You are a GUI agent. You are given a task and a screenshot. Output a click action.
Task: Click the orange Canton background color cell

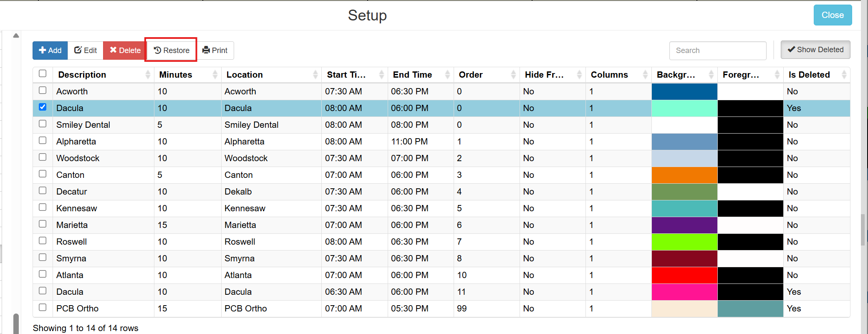pos(684,175)
